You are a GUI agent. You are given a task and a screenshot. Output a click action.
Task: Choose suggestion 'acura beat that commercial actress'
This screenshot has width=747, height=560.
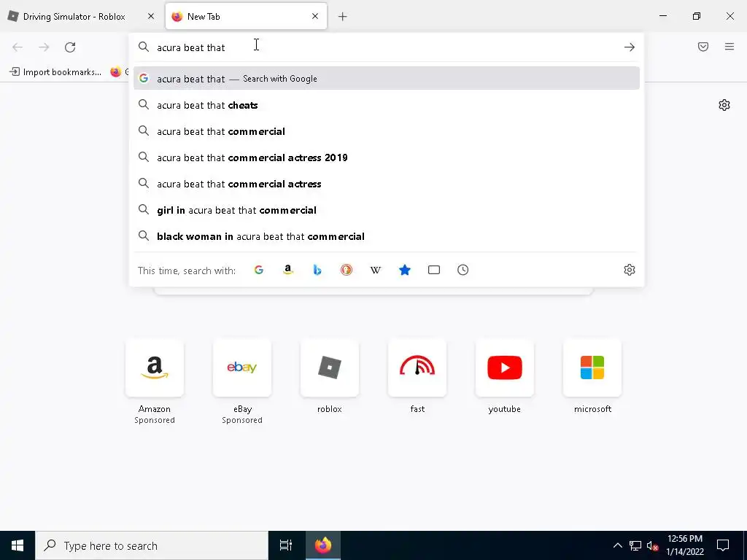[x=387, y=184]
